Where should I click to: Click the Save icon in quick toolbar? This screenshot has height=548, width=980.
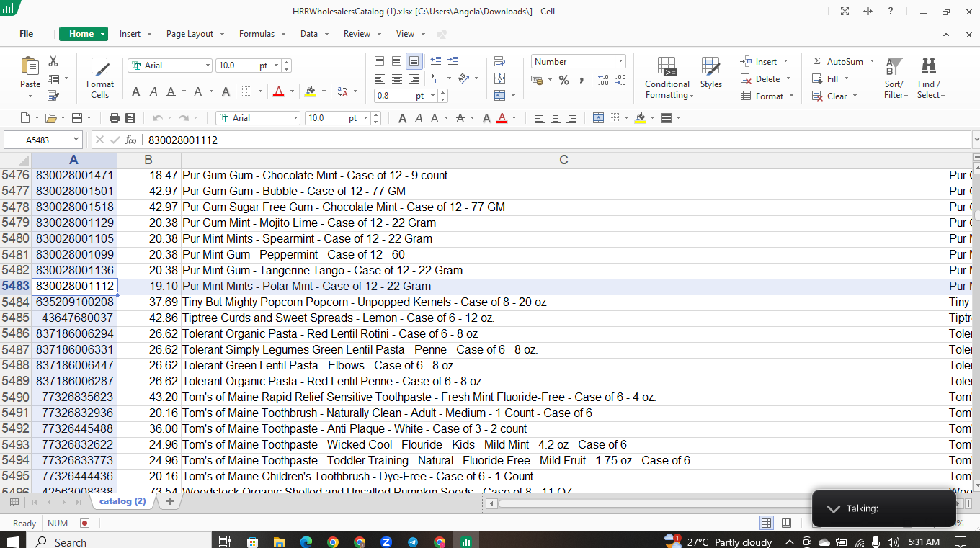tap(77, 118)
